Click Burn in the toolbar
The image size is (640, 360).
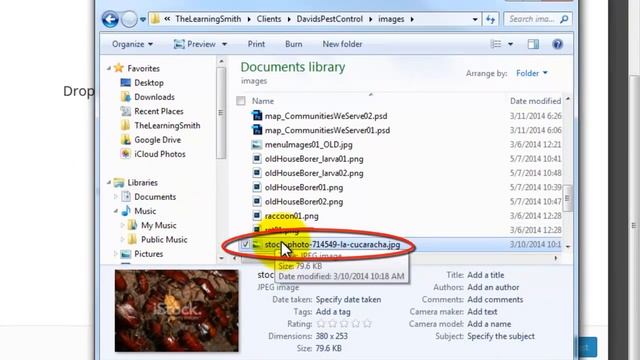[293, 44]
